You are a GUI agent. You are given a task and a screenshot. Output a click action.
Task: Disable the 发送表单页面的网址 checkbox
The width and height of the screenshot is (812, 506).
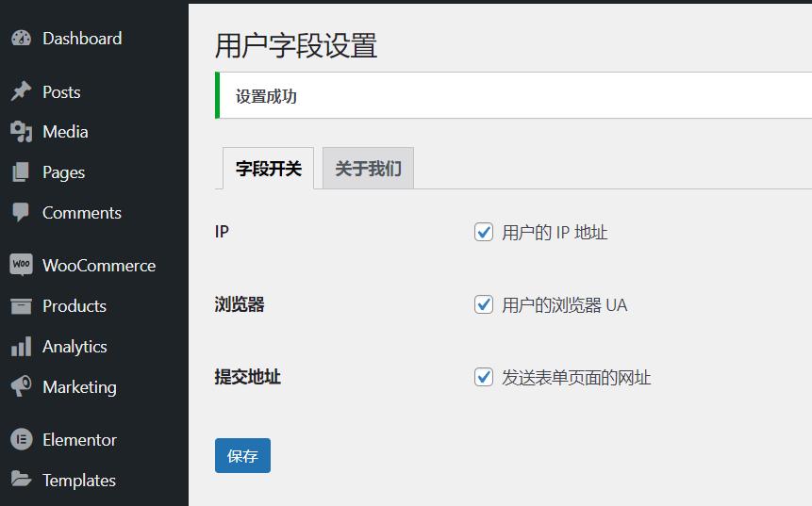pyautogui.click(x=484, y=377)
